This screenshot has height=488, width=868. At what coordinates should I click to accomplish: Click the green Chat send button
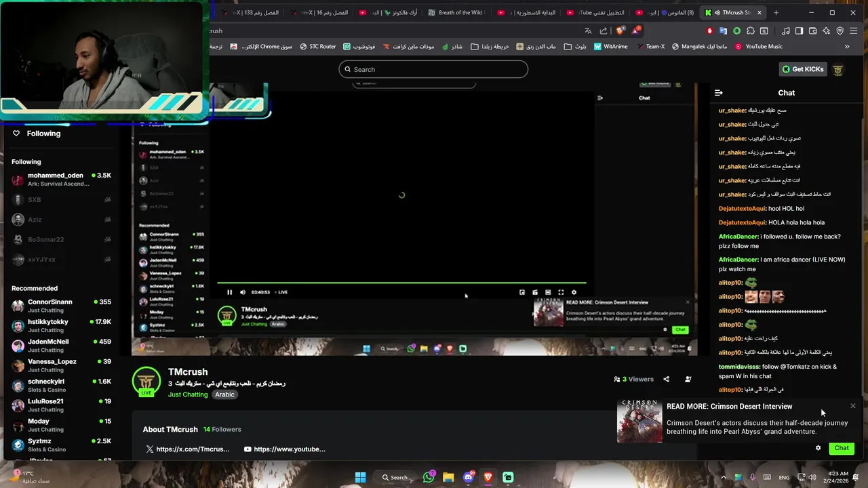coord(842,448)
